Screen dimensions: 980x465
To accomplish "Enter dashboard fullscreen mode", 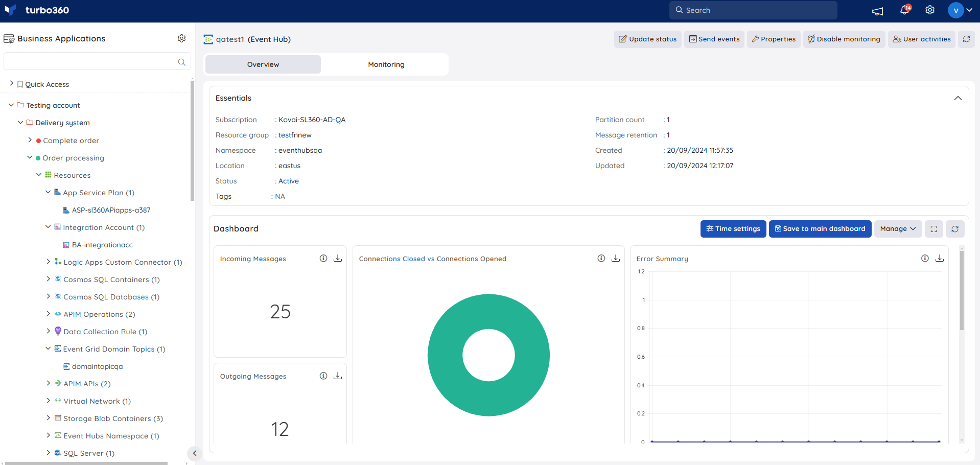I will coord(934,229).
